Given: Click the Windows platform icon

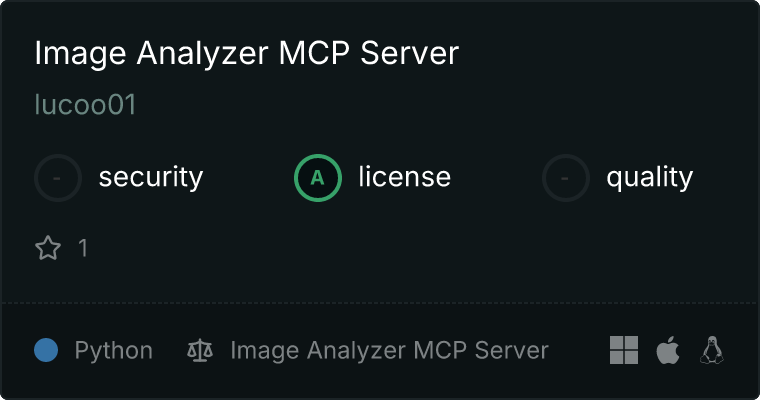Looking at the screenshot, I should click(624, 350).
